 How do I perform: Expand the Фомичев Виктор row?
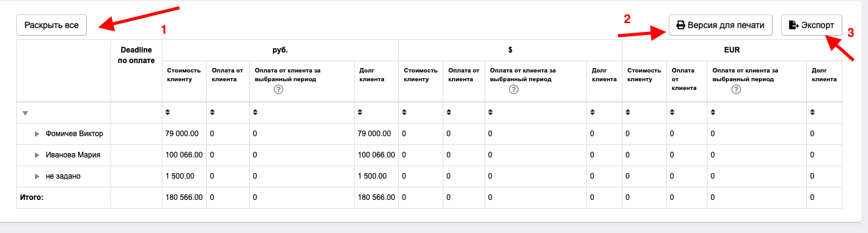(37, 134)
